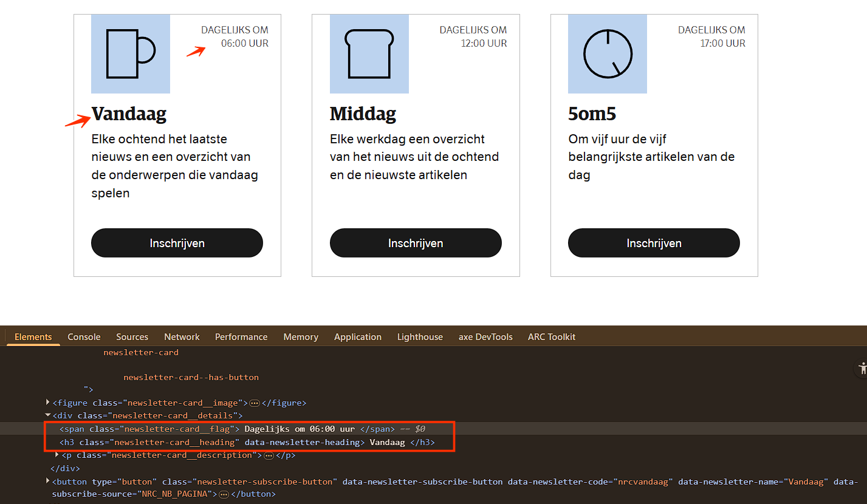Click Inschrijven on the 5om5 card
The height and width of the screenshot is (504, 867).
click(x=654, y=243)
